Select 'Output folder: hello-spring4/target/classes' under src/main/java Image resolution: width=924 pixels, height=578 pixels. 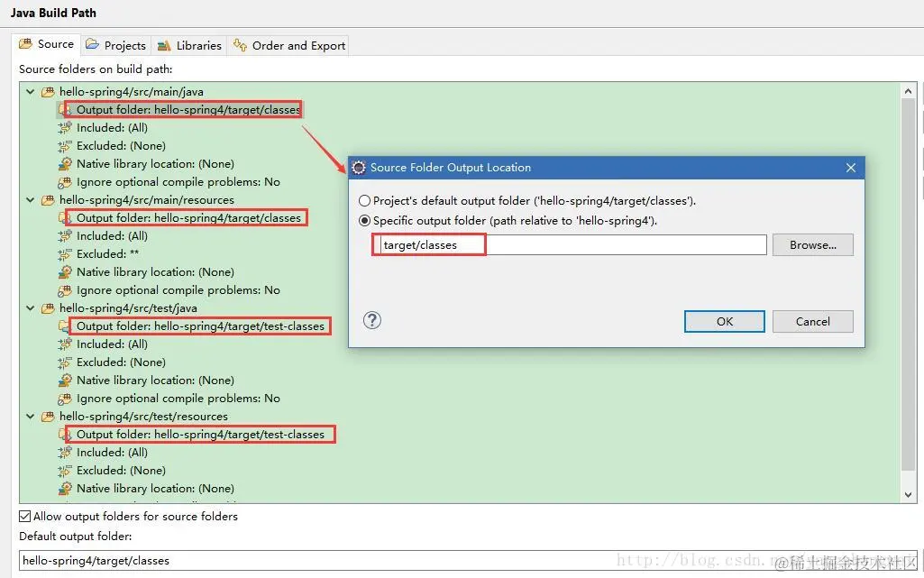tap(188, 110)
